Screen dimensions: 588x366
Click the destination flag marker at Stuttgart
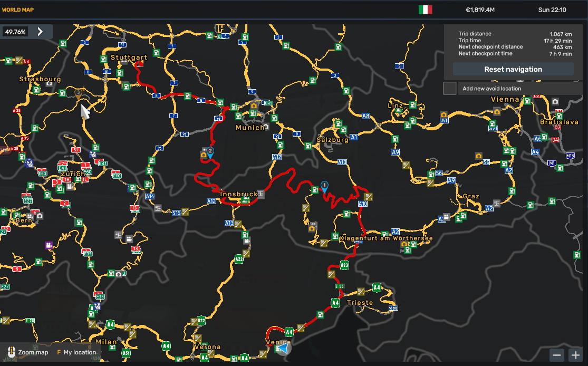click(x=139, y=64)
